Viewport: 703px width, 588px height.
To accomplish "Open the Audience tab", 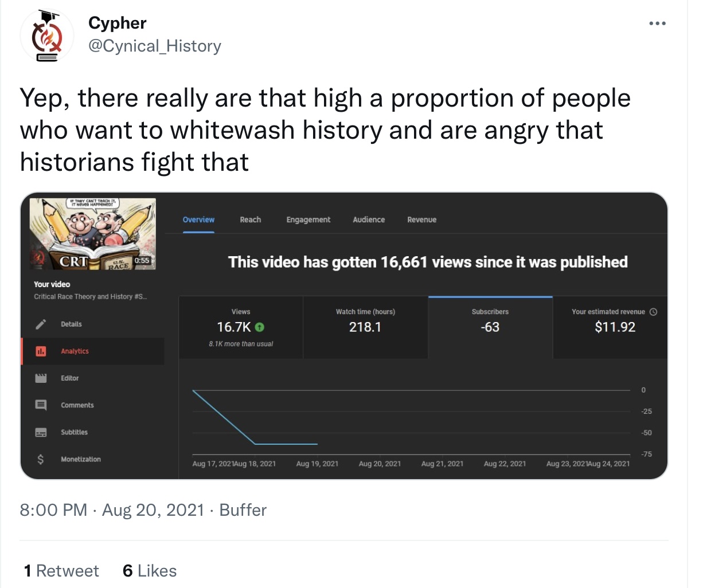I will coord(369,219).
